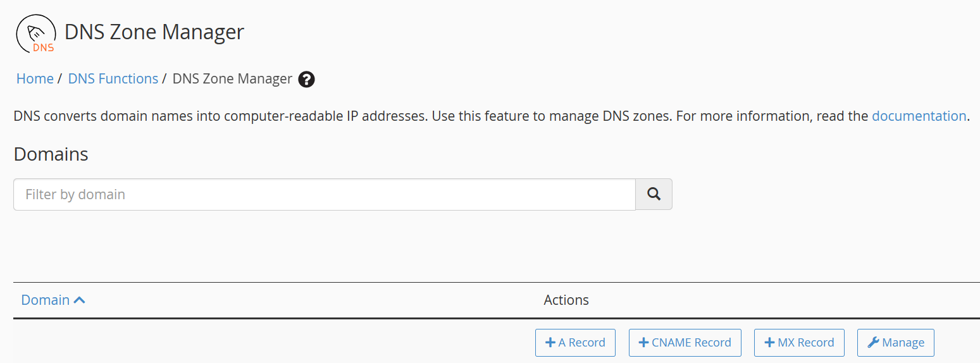Click the plus icon on the CNAME Record button

pos(643,342)
